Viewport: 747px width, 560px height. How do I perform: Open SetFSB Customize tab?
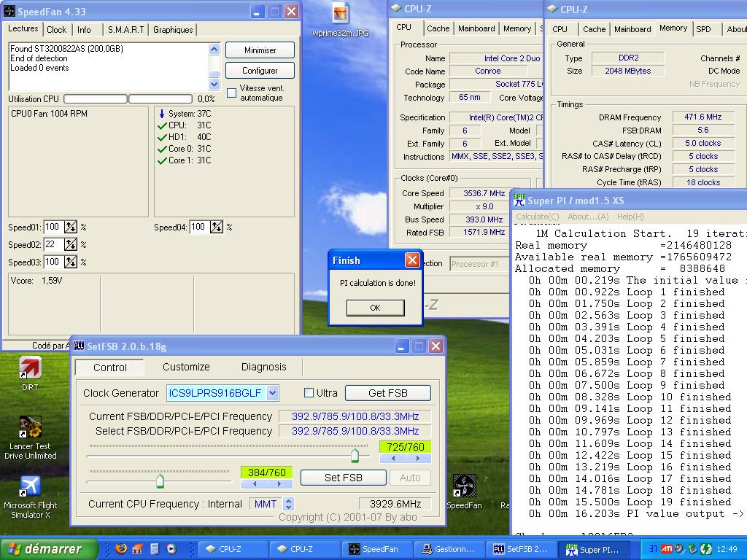click(186, 367)
